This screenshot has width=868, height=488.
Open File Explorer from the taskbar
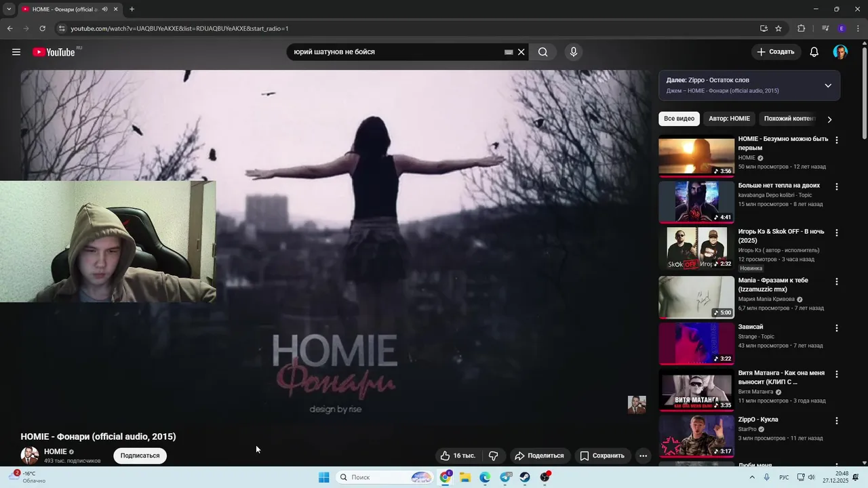click(x=465, y=477)
